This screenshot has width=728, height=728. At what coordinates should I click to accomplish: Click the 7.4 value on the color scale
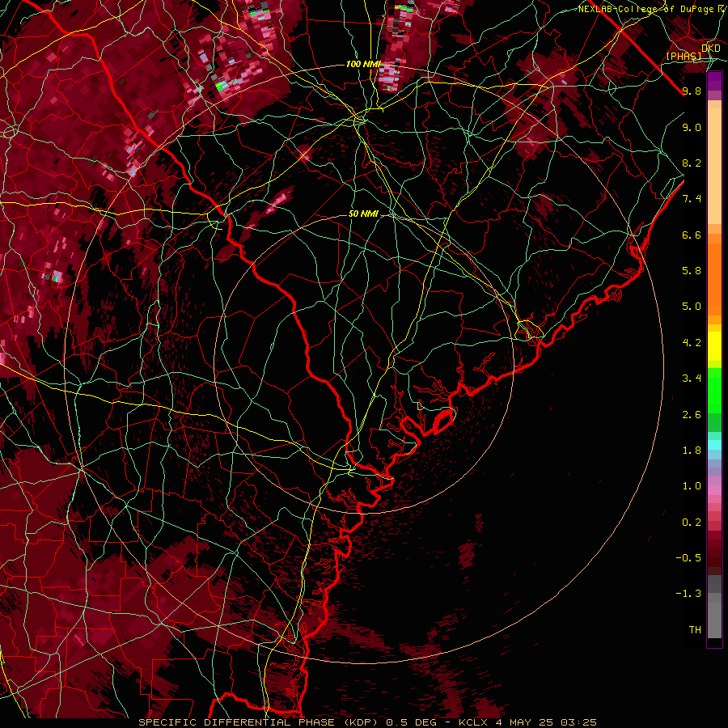692,199
